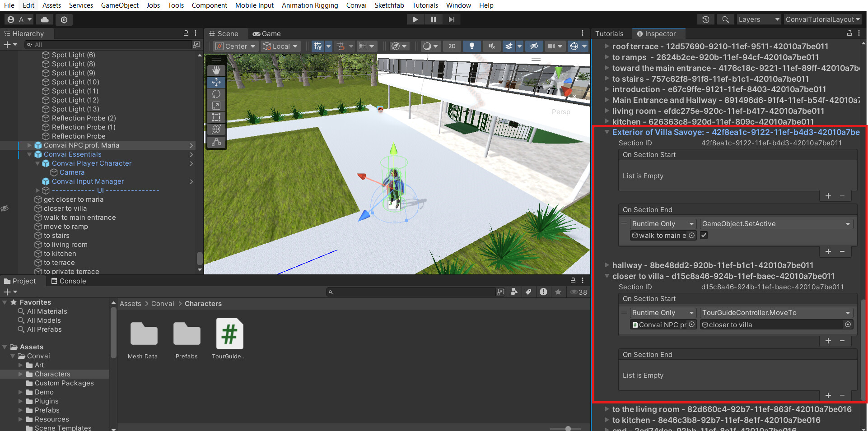This screenshot has height=431, width=868.
Task: Open the custom editor tools button
Action: (x=216, y=142)
